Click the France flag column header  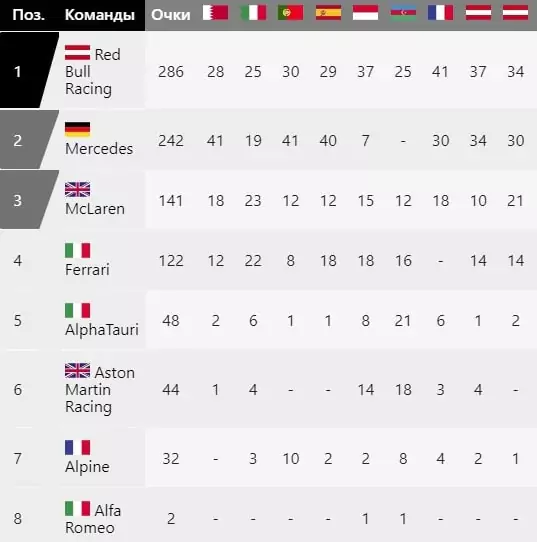click(x=440, y=13)
